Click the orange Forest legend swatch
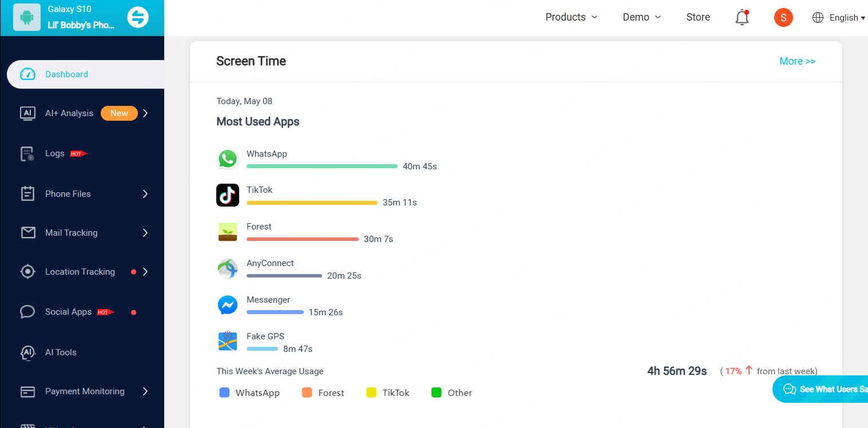This screenshot has height=428, width=868. pos(307,393)
